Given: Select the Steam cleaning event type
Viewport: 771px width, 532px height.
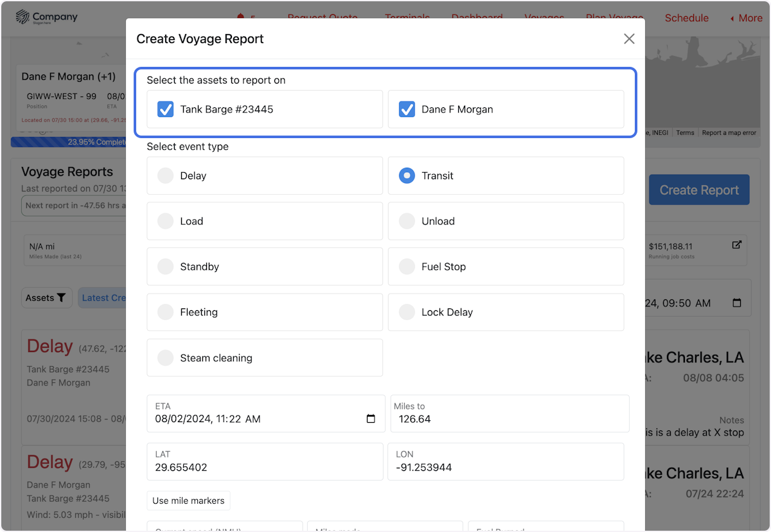Looking at the screenshot, I should [166, 357].
